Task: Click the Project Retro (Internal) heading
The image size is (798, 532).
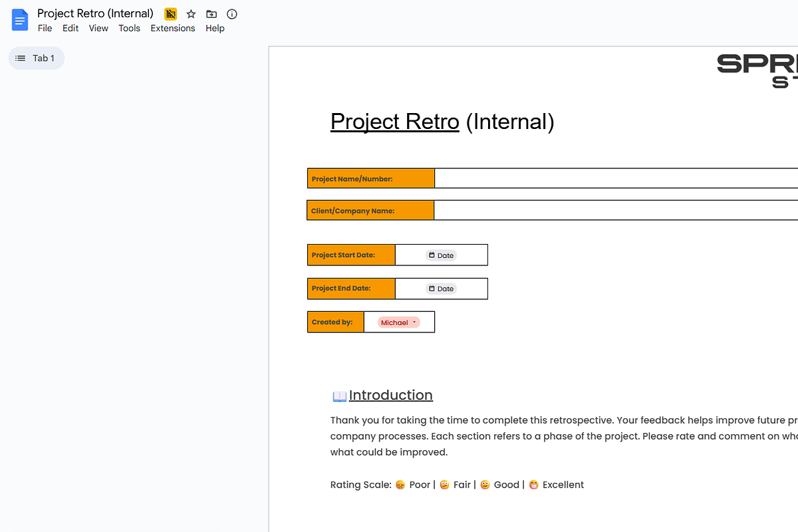Action: tap(442, 122)
